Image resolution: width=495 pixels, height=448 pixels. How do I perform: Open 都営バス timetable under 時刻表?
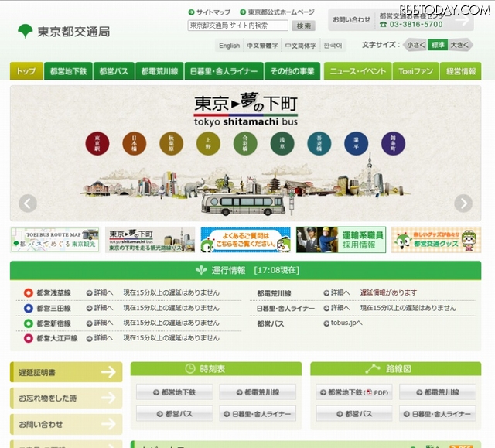[174, 414]
